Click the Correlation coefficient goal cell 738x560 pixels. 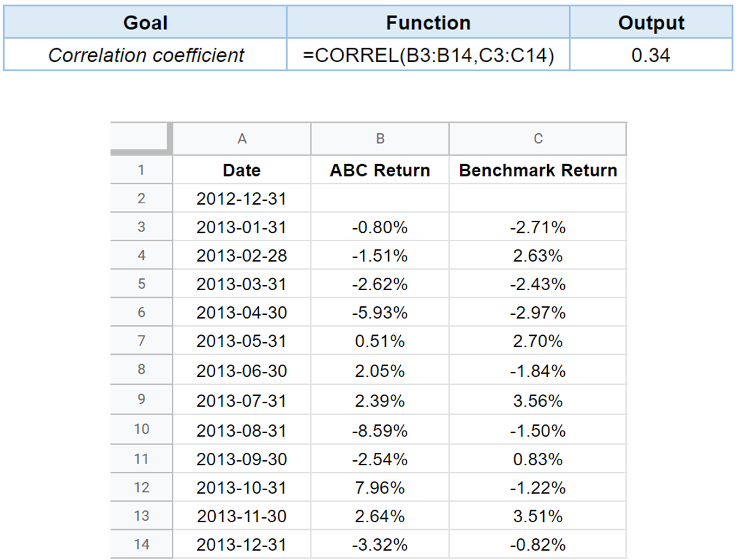click(x=145, y=55)
